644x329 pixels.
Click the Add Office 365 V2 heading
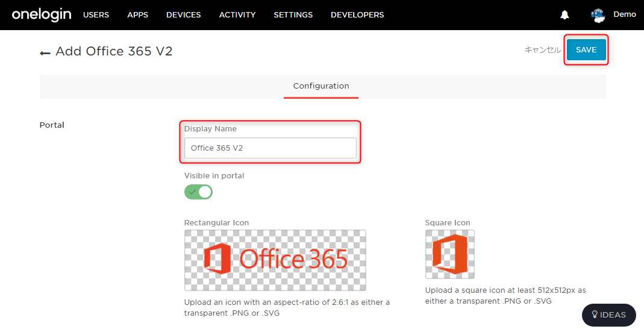[x=114, y=51]
